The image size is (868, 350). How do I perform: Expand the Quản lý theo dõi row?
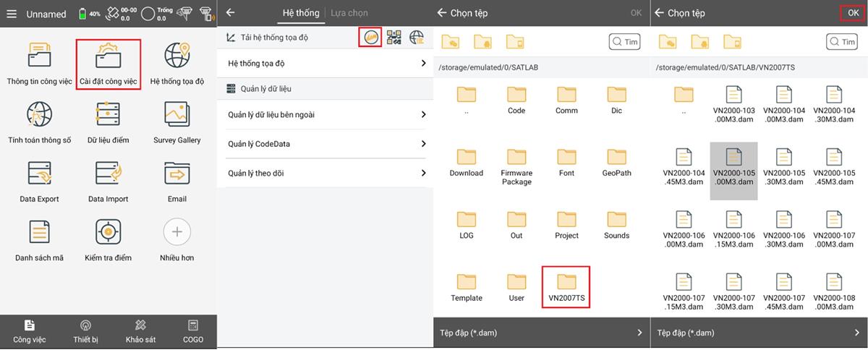click(325, 174)
